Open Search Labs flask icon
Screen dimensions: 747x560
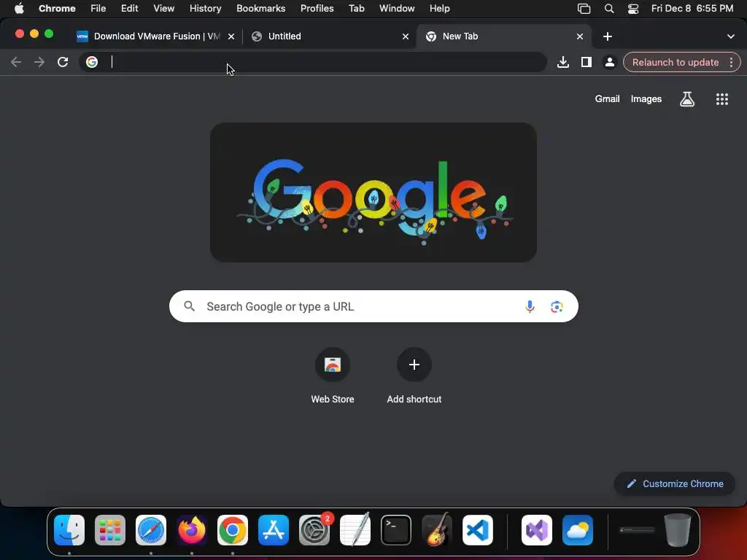pyautogui.click(x=687, y=99)
